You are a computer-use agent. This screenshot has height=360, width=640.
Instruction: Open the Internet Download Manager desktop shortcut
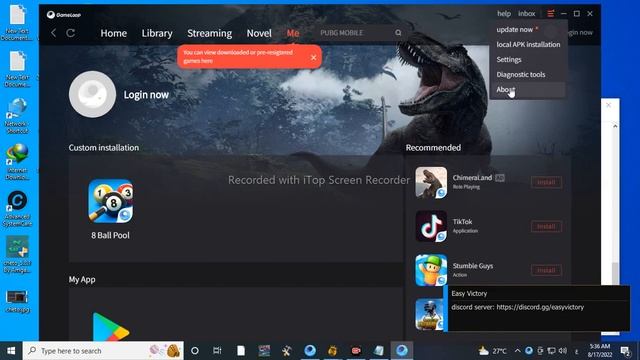pos(17,162)
